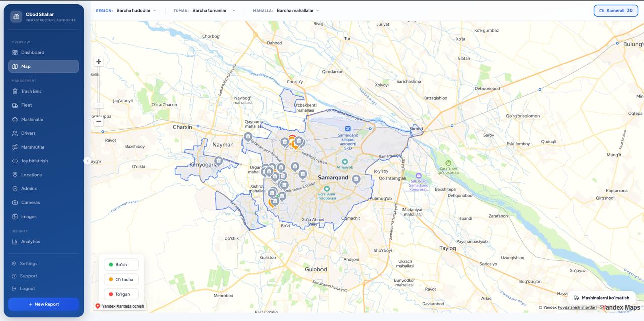Image resolution: width=644 pixels, height=321 pixels.
Task: Click the Images sidebar icon
Action: coord(15,217)
